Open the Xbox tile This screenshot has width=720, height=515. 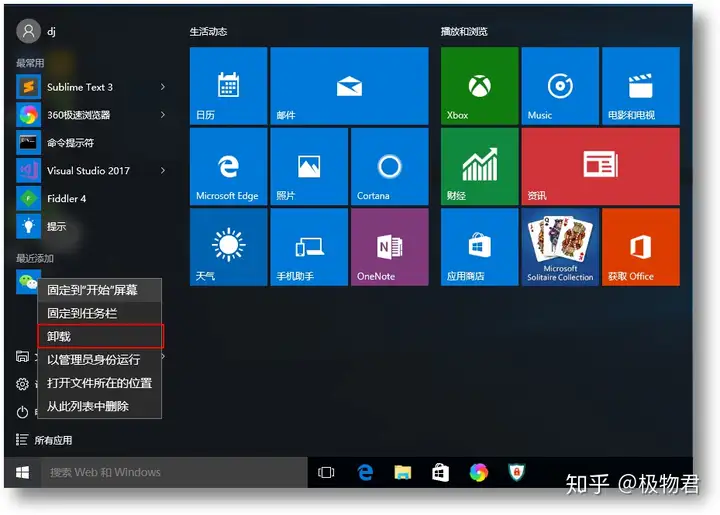tap(479, 86)
